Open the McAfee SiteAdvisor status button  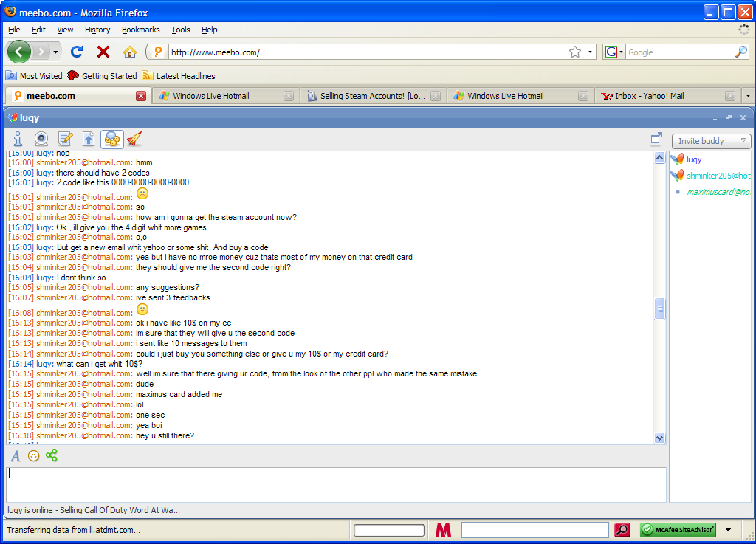pos(678,530)
